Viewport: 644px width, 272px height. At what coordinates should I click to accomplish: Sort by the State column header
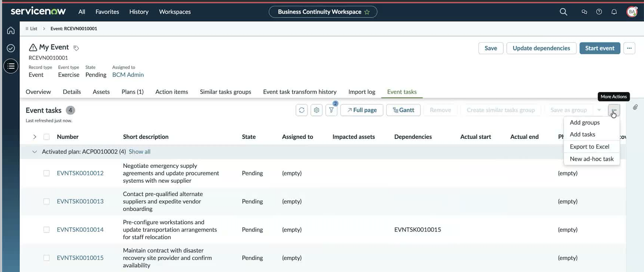point(249,137)
